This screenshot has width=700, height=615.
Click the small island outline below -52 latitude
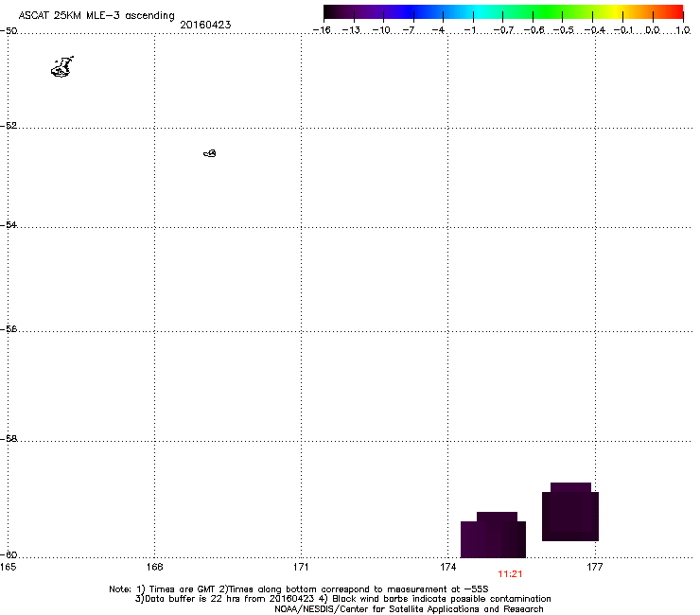(x=210, y=153)
